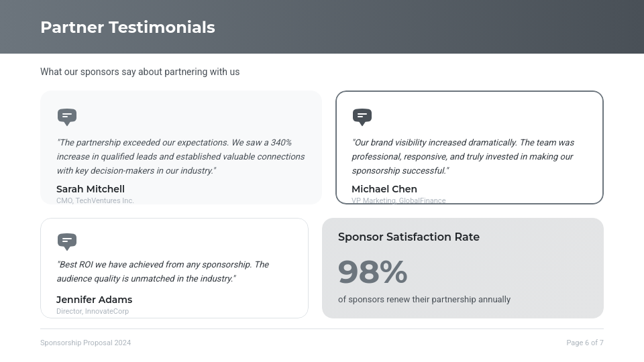Select the sponsors renew annually caption
Image resolution: width=644 pixels, height=362 pixels.
point(424,300)
